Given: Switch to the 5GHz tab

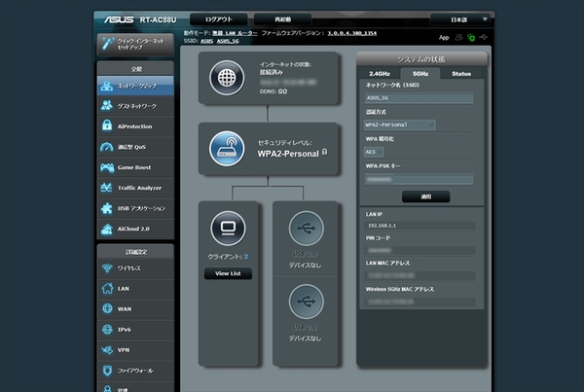Looking at the screenshot, I should (x=420, y=74).
